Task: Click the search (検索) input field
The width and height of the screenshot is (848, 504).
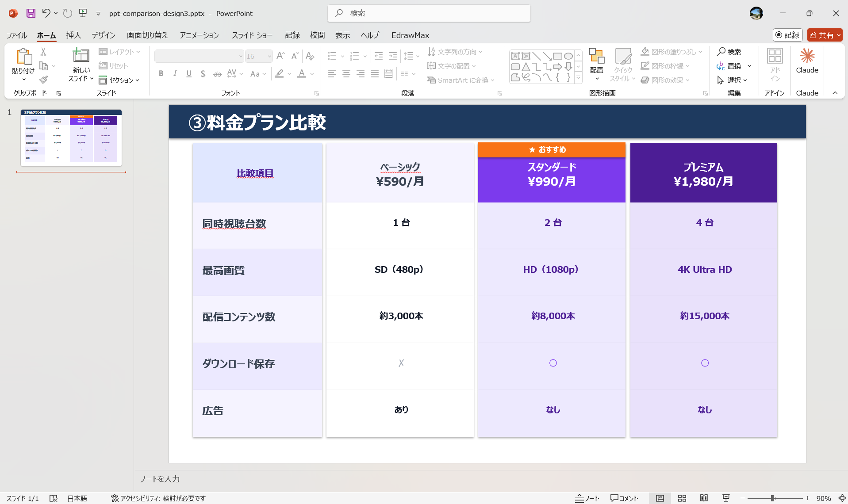Action: click(x=429, y=13)
